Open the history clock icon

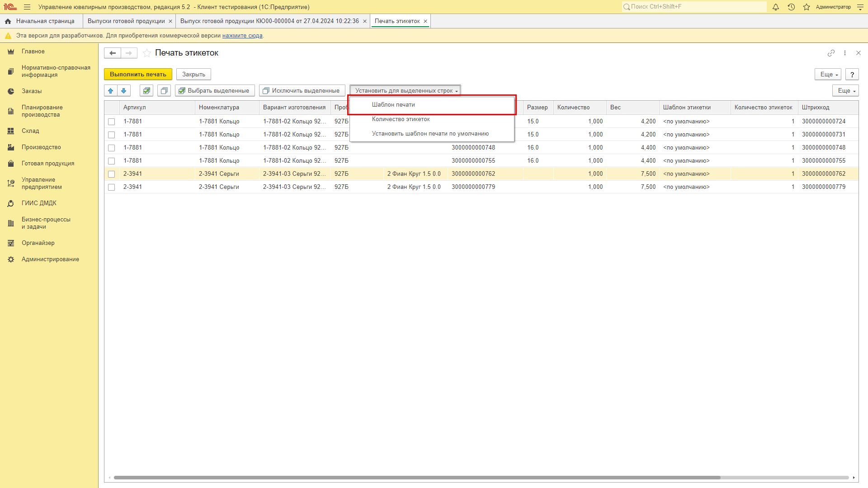(x=791, y=7)
